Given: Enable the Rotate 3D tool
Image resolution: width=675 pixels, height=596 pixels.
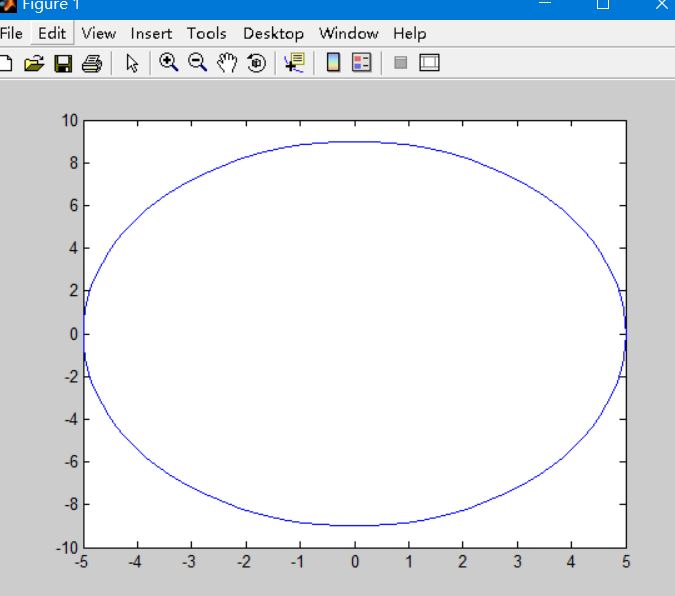Looking at the screenshot, I should pos(257,63).
